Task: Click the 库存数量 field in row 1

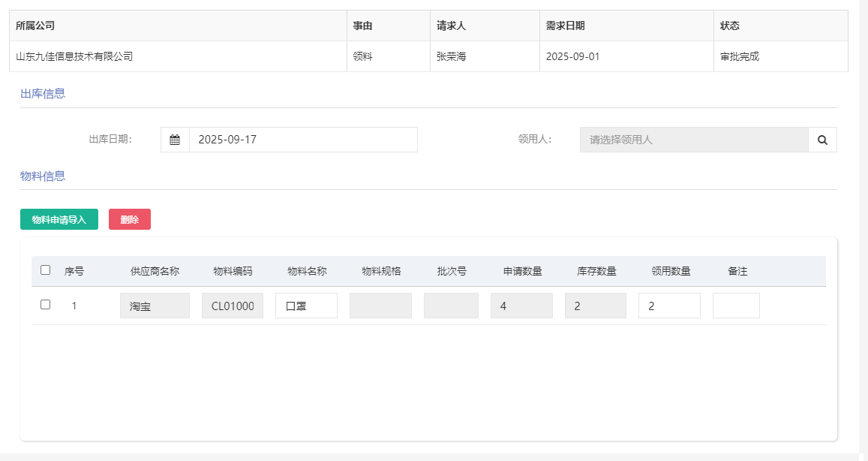Action: pyautogui.click(x=596, y=306)
